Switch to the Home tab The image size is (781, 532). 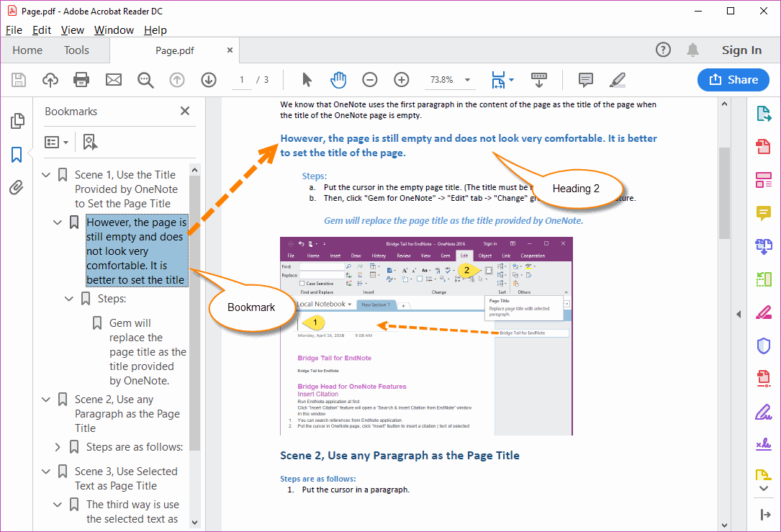tap(27, 50)
